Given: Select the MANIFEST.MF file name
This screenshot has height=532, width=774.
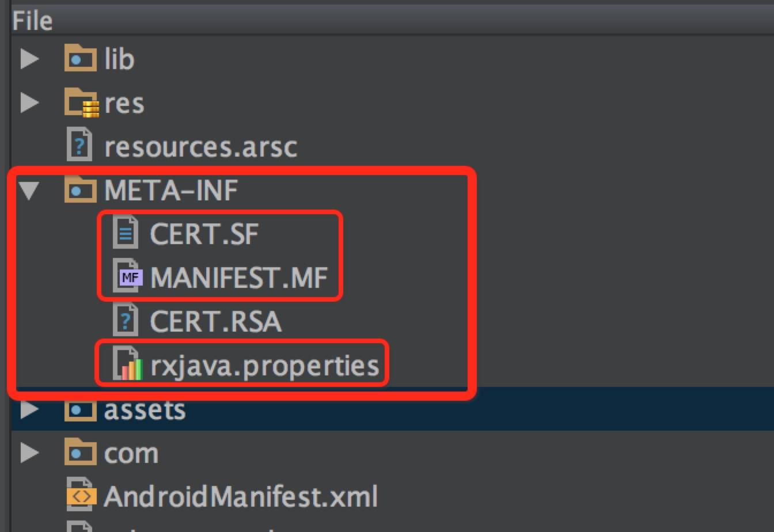Looking at the screenshot, I should pyautogui.click(x=238, y=278).
